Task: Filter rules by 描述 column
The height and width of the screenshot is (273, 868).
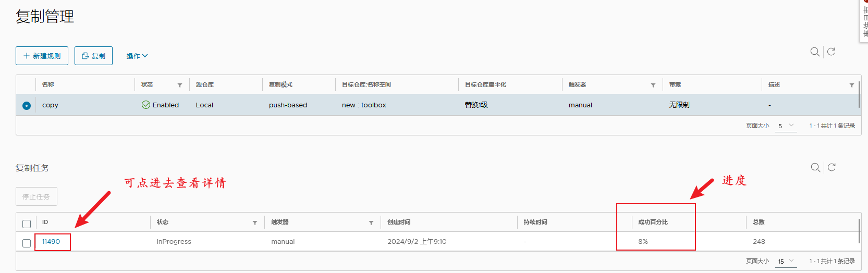Action: pyautogui.click(x=852, y=85)
